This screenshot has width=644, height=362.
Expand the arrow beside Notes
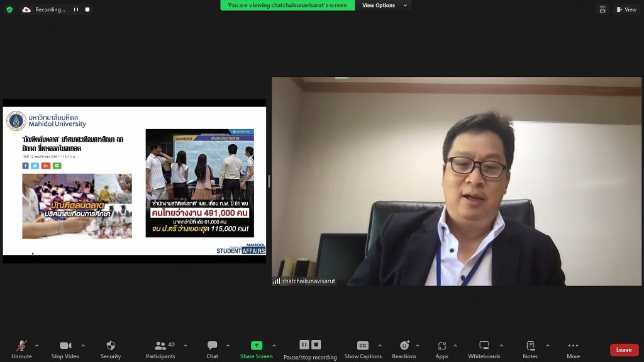point(548,346)
